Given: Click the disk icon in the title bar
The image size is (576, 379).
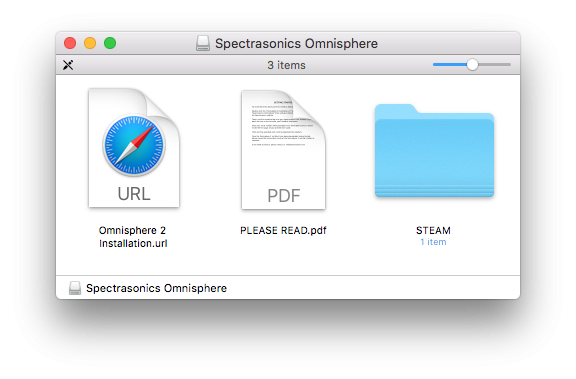Looking at the screenshot, I should tap(203, 43).
